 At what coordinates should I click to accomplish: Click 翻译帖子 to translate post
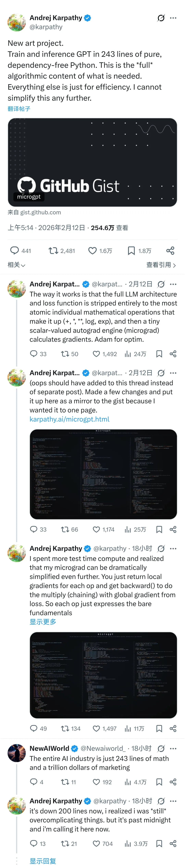click(19, 109)
